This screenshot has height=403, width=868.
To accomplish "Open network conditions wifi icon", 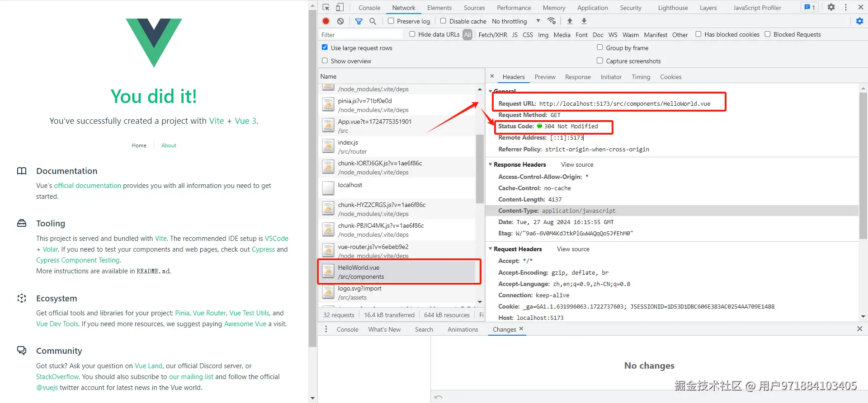I will pyautogui.click(x=551, y=21).
